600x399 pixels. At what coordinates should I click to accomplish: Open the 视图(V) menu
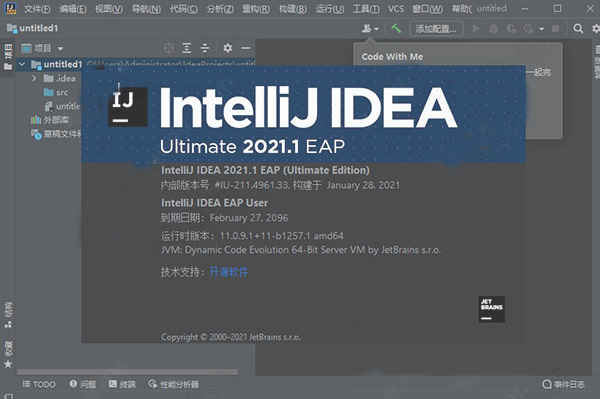(109, 8)
